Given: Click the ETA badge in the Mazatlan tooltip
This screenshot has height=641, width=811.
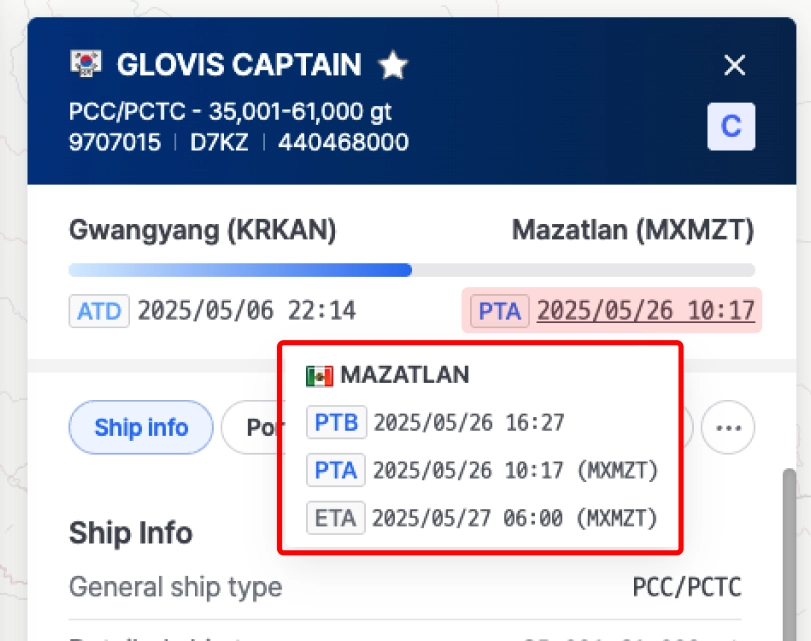Looking at the screenshot, I should (336, 518).
